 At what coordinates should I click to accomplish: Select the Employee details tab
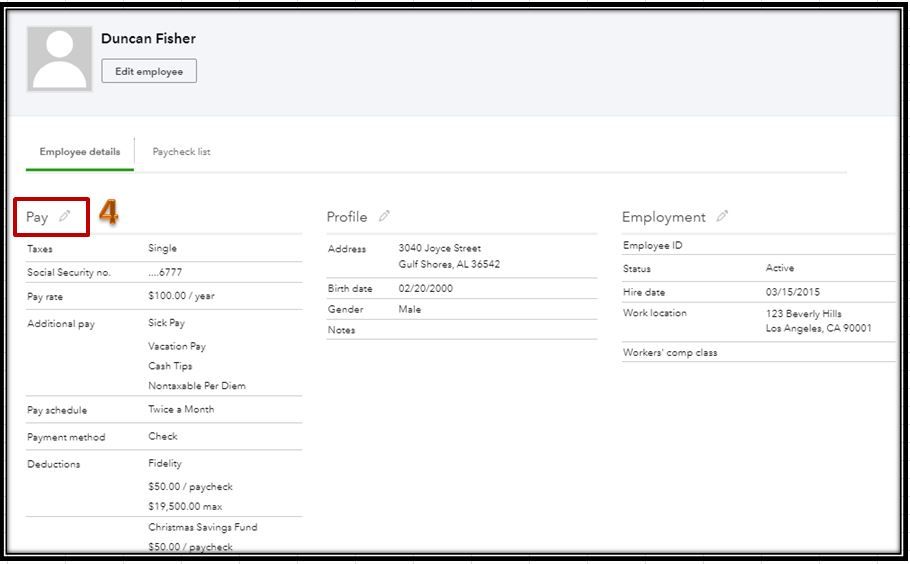pyautogui.click(x=80, y=151)
